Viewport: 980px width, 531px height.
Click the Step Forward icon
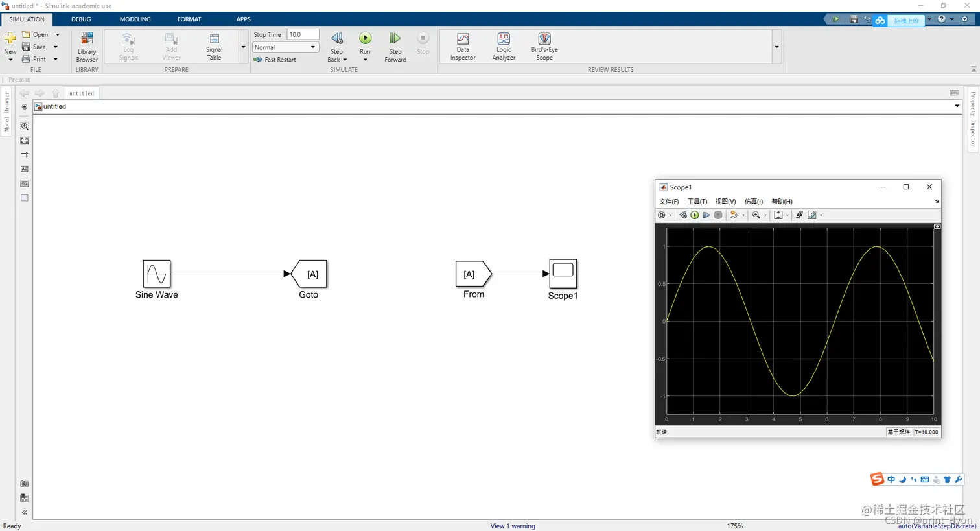point(395,39)
